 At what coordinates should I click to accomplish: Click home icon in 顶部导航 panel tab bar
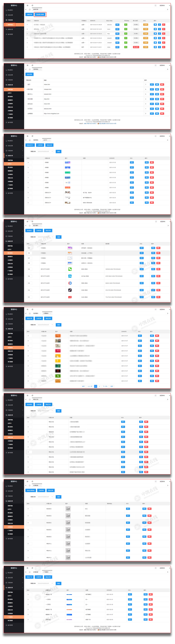tap(30, 69)
